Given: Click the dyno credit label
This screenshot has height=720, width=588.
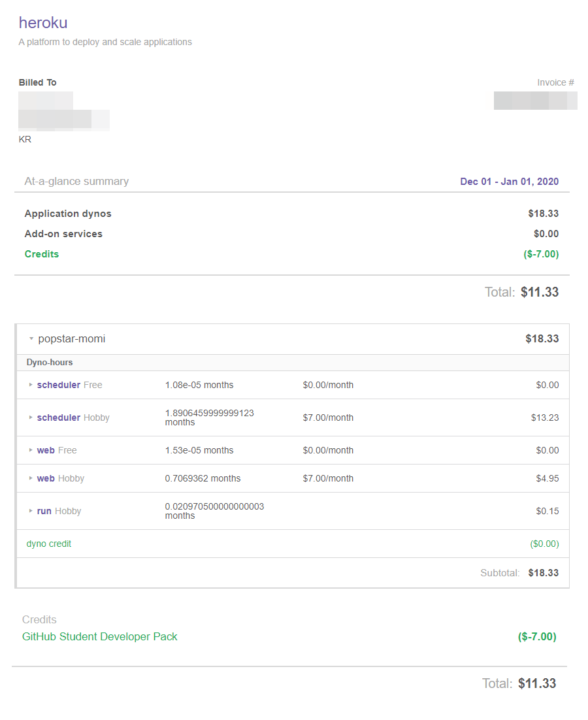Looking at the screenshot, I should pyautogui.click(x=48, y=544).
